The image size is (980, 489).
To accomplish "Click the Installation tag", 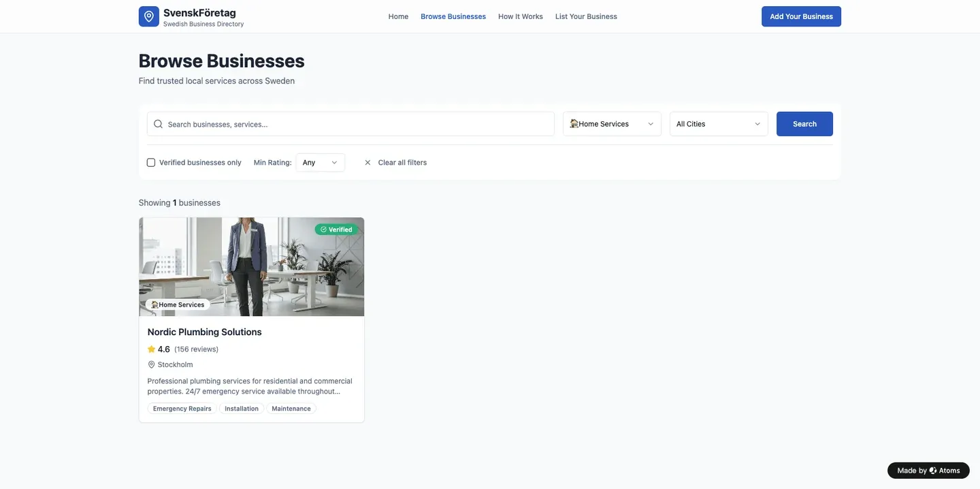I will click(x=242, y=409).
